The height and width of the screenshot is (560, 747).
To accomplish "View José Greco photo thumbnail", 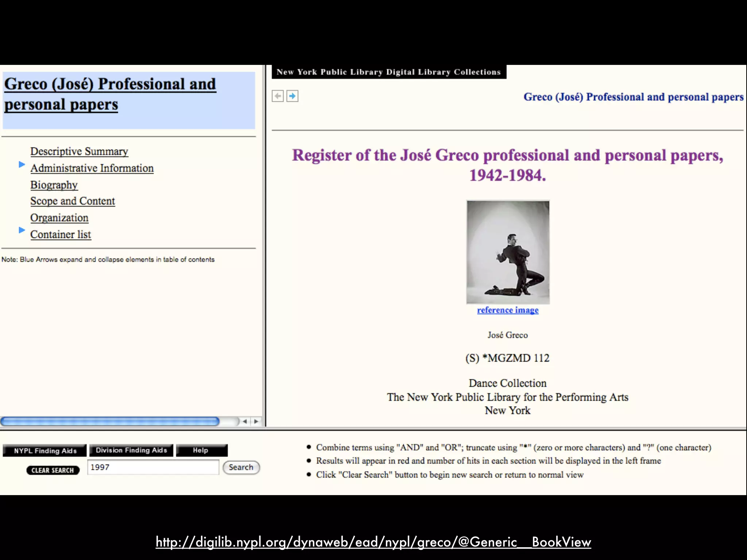I will click(x=508, y=252).
